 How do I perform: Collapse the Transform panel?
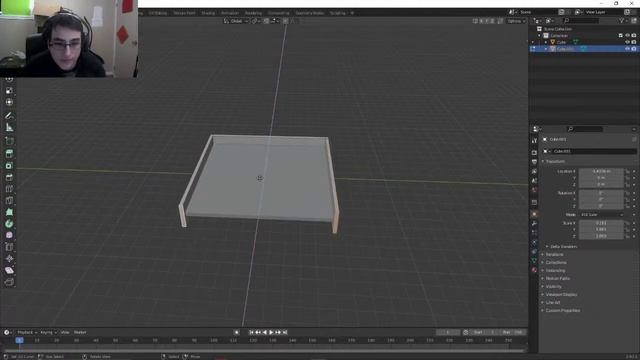pos(555,161)
